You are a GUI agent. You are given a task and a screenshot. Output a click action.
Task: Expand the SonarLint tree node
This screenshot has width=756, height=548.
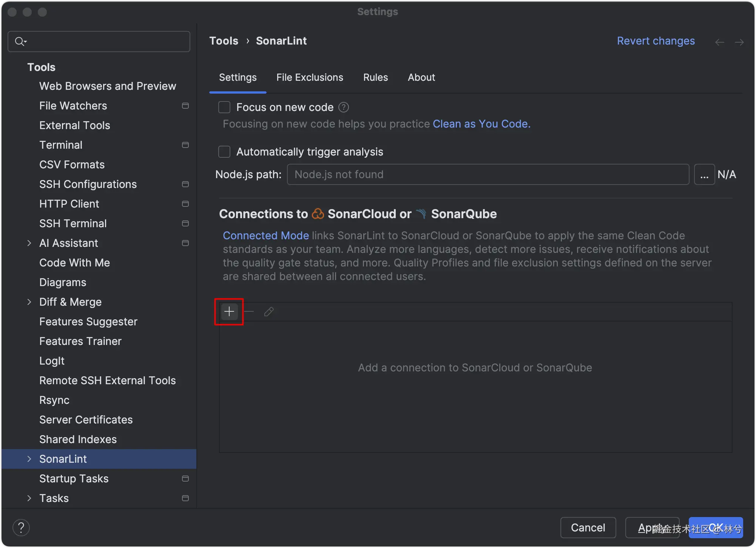coord(29,459)
